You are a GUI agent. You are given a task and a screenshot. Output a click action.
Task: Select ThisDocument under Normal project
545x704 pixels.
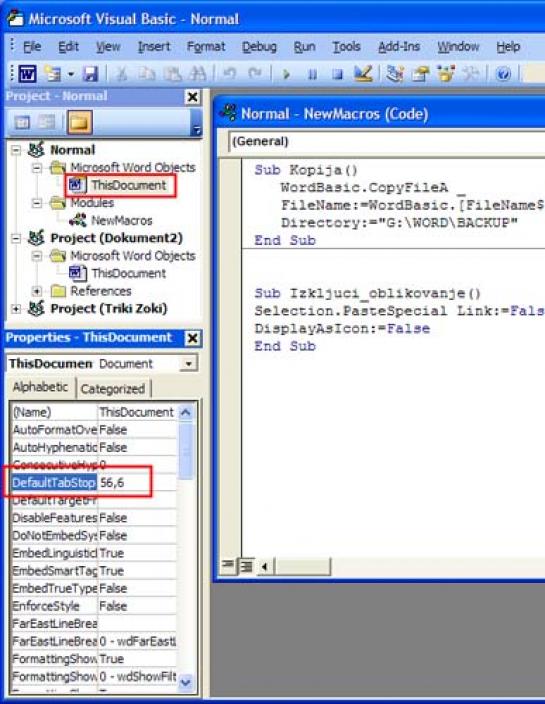point(128,185)
